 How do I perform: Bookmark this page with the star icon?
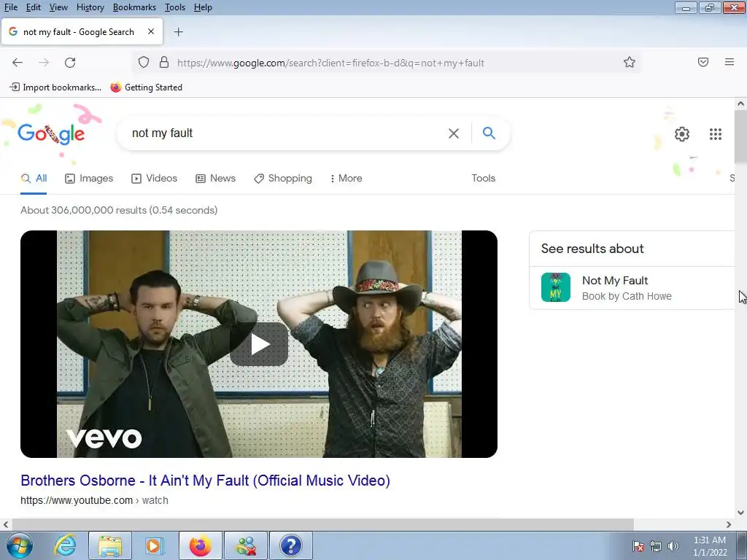(630, 63)
